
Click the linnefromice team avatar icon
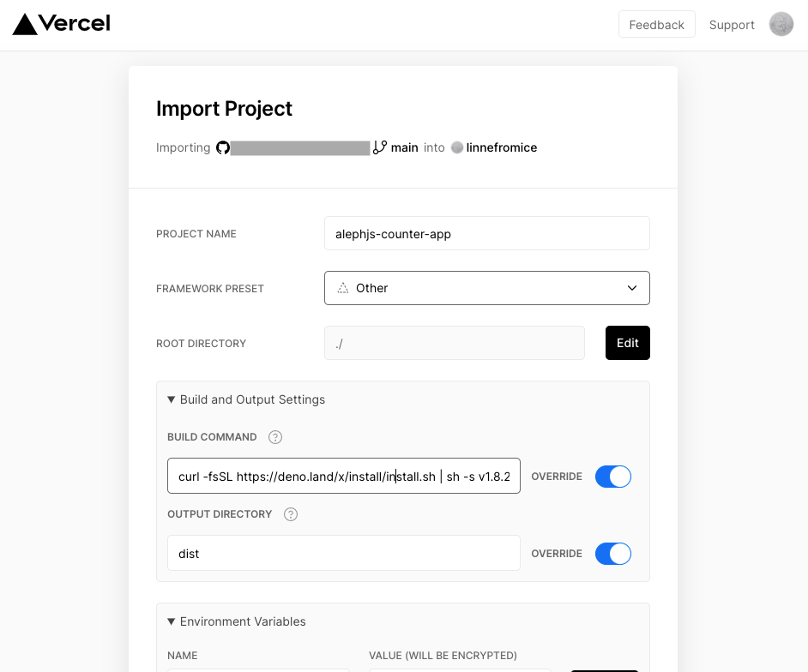457,147
